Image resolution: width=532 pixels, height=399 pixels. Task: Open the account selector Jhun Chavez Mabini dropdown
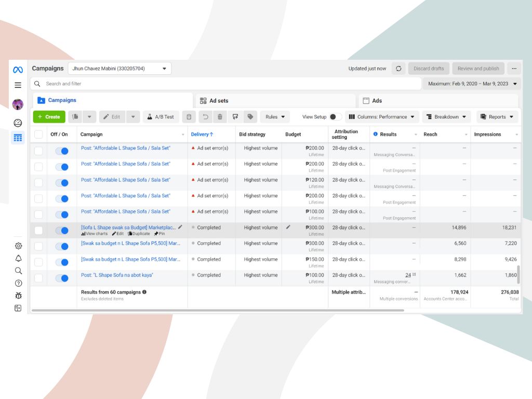click(x=119, y=69)
